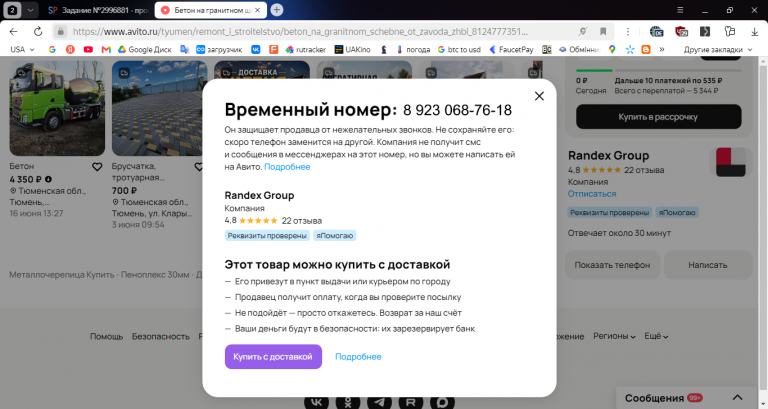Viewport: 768px width, 409px height.
Task: Open Google Maps bookmark icon
Action: click(x=612, y=49)
